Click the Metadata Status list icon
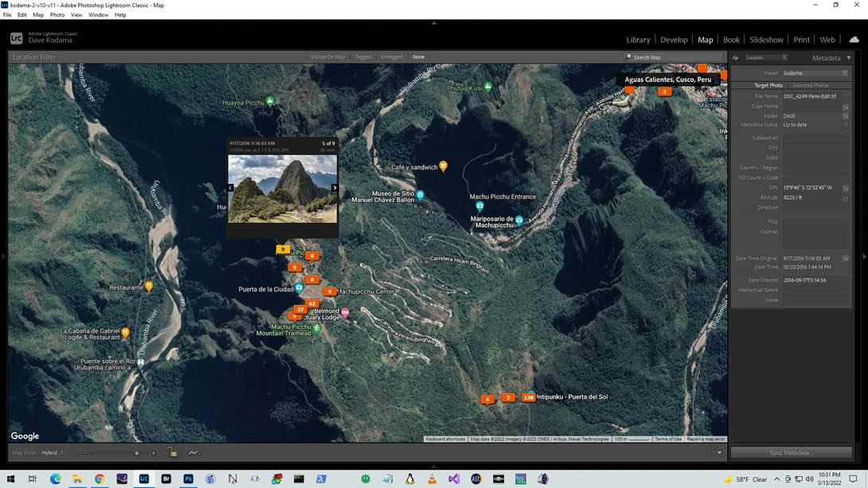The width and height of the screenshot is (868, 488). tap(845, 125)
